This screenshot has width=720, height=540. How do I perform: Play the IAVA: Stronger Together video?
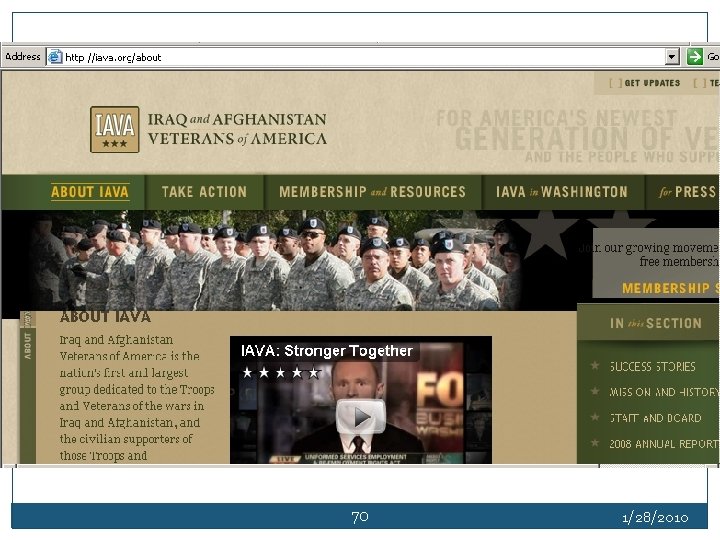click(361, 416)
